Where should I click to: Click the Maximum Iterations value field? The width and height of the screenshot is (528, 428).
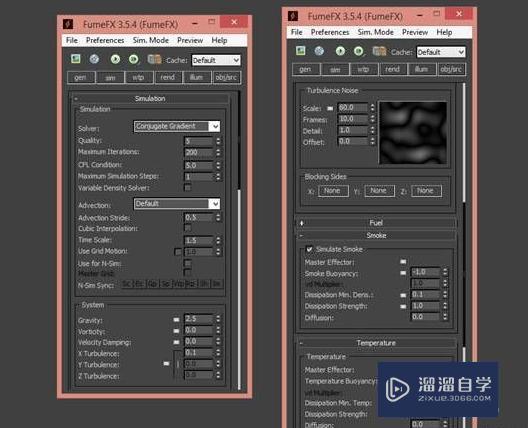point(199,153)
